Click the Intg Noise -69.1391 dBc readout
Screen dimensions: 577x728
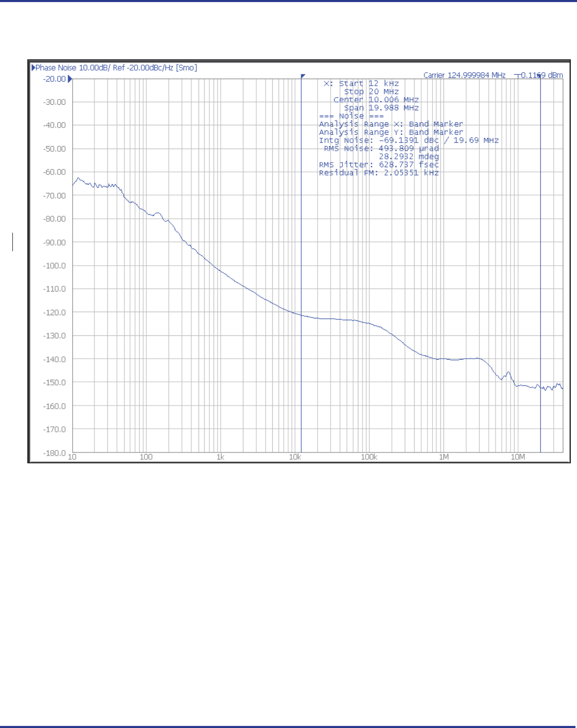408,140
